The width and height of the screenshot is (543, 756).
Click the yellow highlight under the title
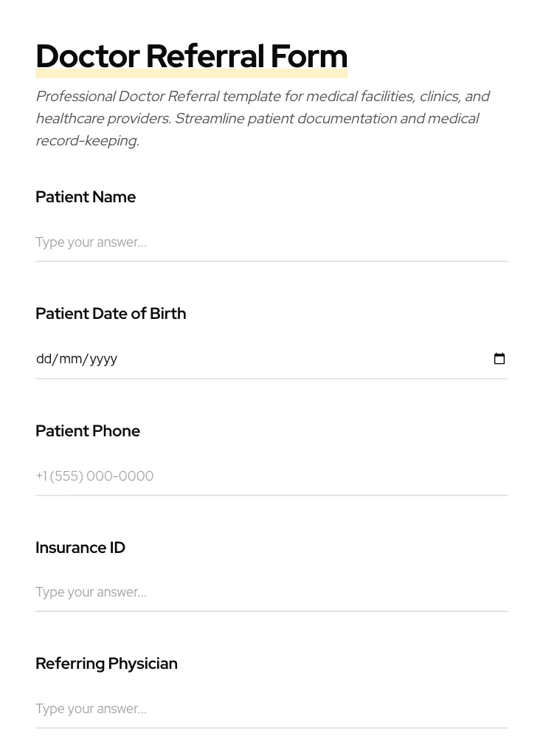(192, 72)
